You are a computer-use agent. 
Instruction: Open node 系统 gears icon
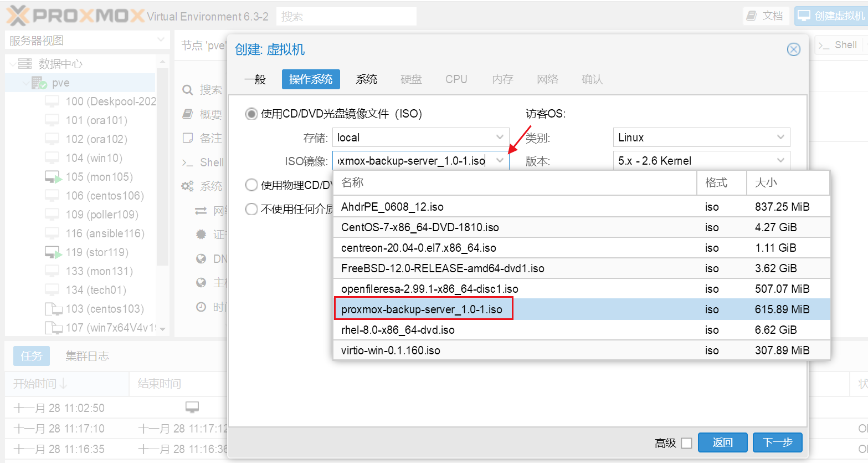tap(188, 186)
